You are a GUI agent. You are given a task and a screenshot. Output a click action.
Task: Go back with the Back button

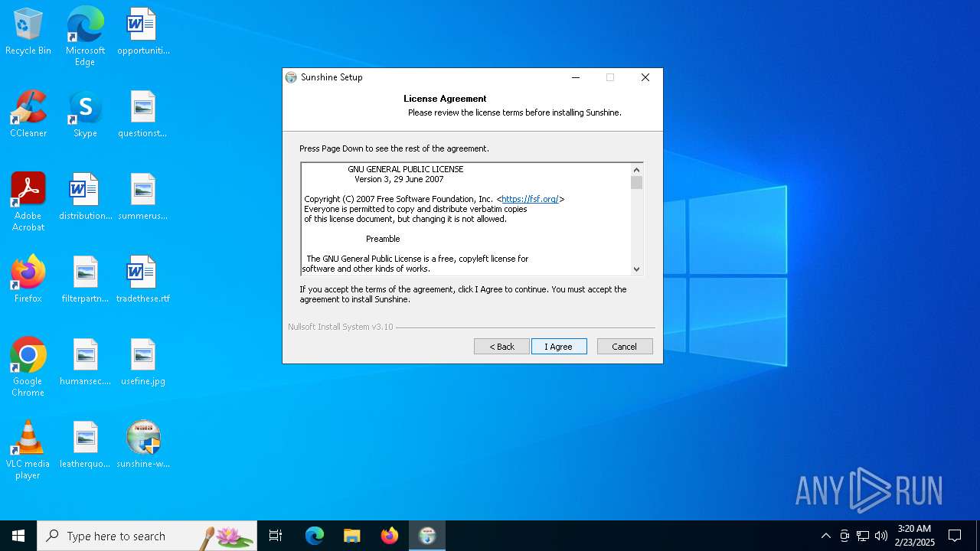click(x=501, y=347)
